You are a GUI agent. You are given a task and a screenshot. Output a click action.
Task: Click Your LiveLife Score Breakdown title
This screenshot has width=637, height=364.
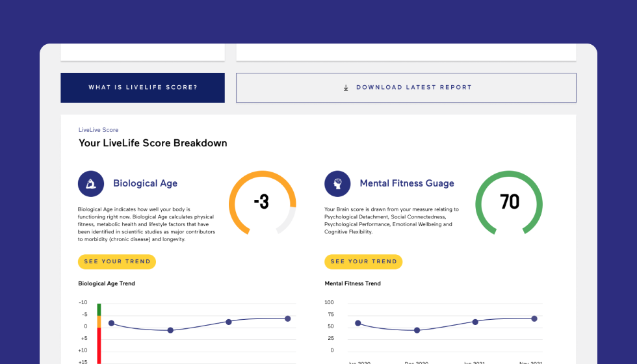click(153, 143)
